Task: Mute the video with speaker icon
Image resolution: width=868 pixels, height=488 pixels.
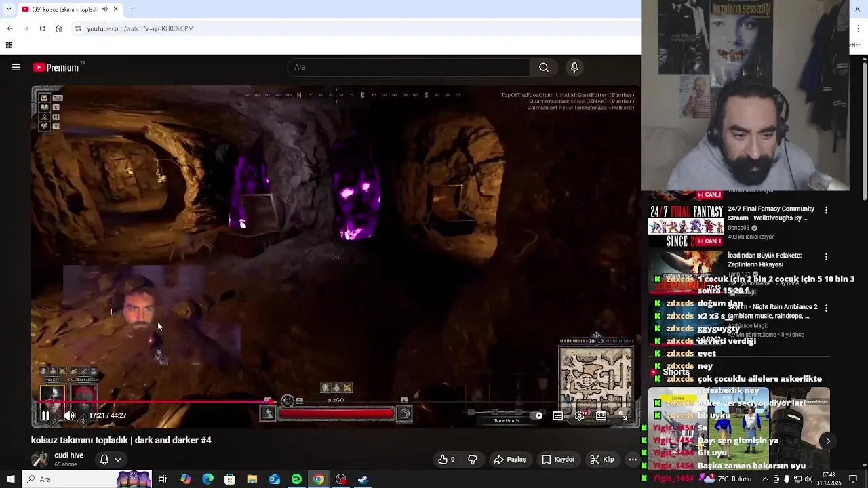Action: pos(69,415)
